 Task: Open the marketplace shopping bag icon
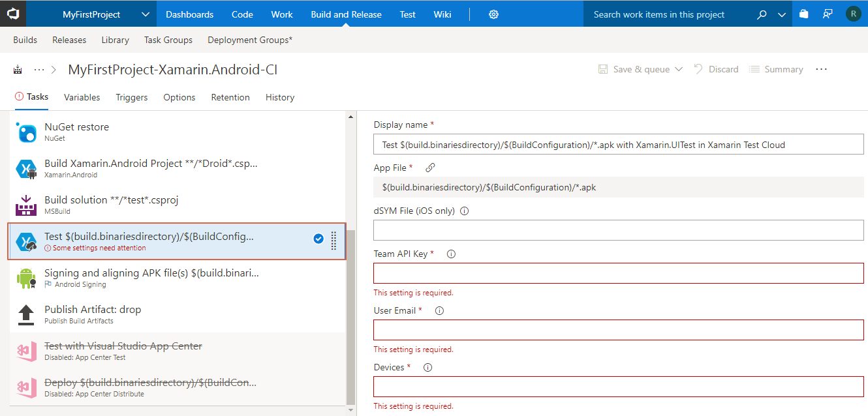click(804, 14)
